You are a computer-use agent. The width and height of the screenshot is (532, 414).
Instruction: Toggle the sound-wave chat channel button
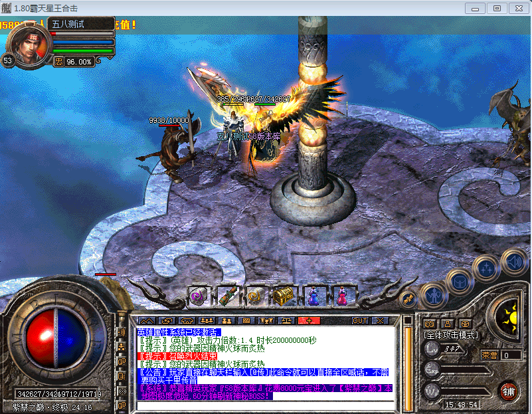click(x=122, y=332)
